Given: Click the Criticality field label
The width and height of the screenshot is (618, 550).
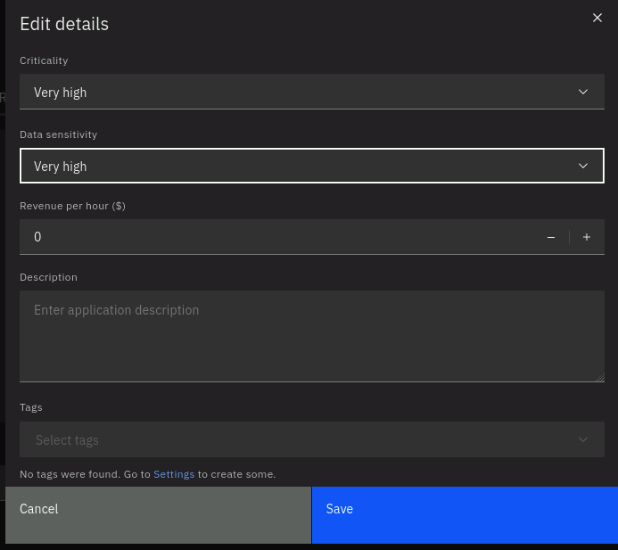Looking at the screenshot, I should tap(44, 61).
